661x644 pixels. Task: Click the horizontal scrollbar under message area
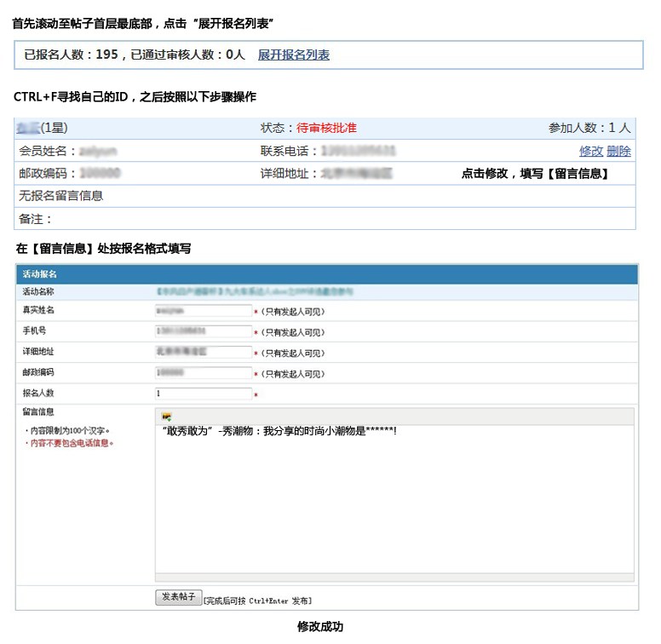point(394,578)
